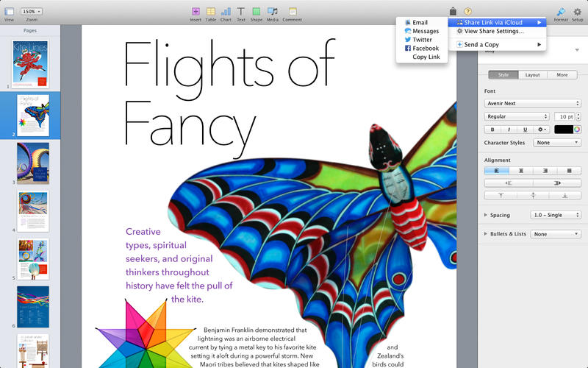Open the Character Styles dropdown
The height and width of the screenshot is (368, 588).
(x=557, y=143)
